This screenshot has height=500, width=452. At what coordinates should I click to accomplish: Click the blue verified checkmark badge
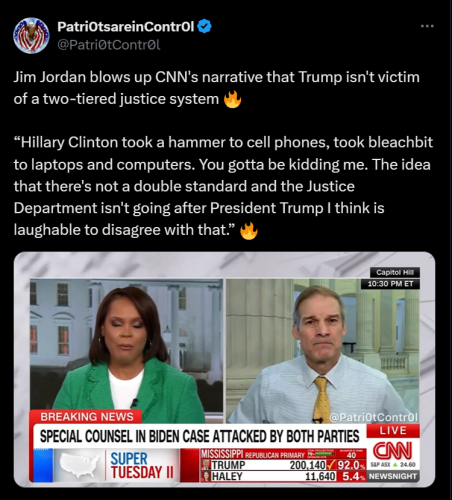pos(204,26)
